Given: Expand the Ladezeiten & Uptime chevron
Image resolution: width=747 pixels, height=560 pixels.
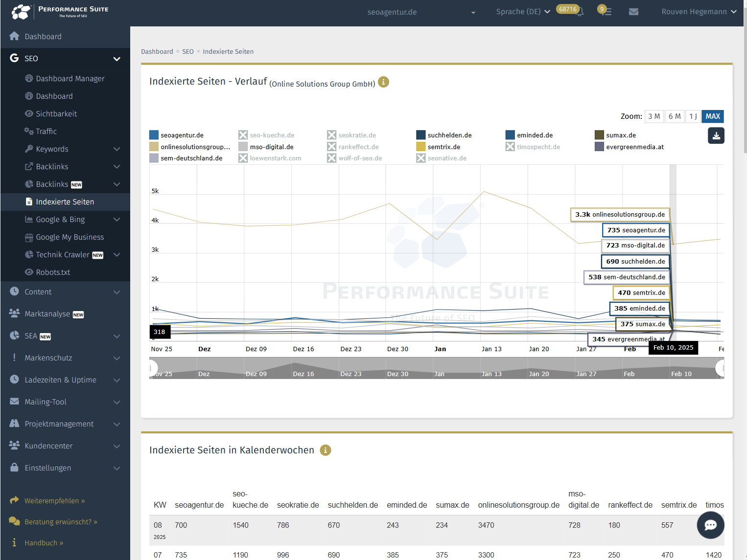Looking at the screenshot, I should 117,380.
